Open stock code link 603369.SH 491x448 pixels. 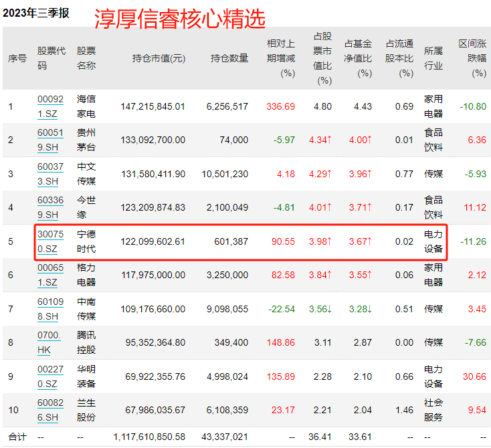point(50,207)
